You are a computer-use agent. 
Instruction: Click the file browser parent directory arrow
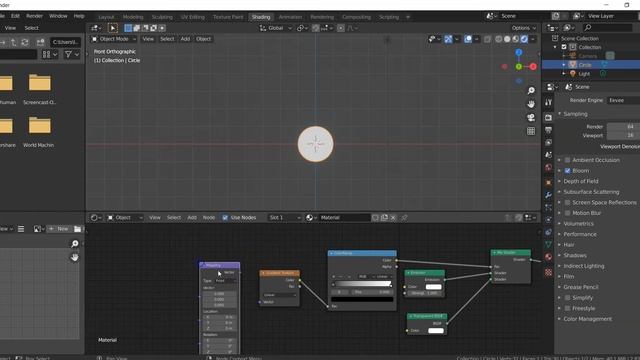point(13,42)
